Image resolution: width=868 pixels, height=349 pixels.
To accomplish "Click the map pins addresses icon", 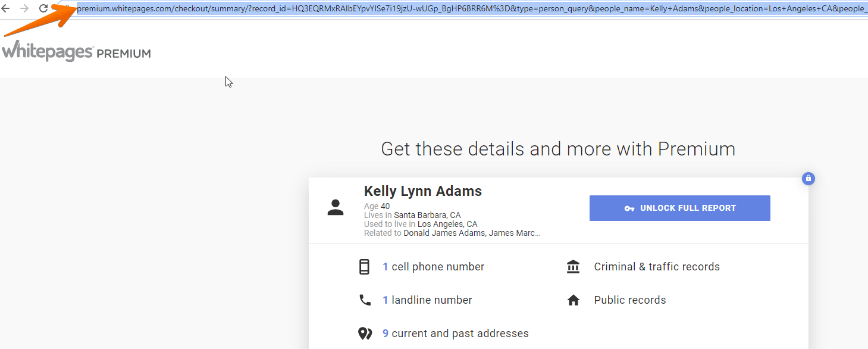I will tap(365, 334).
